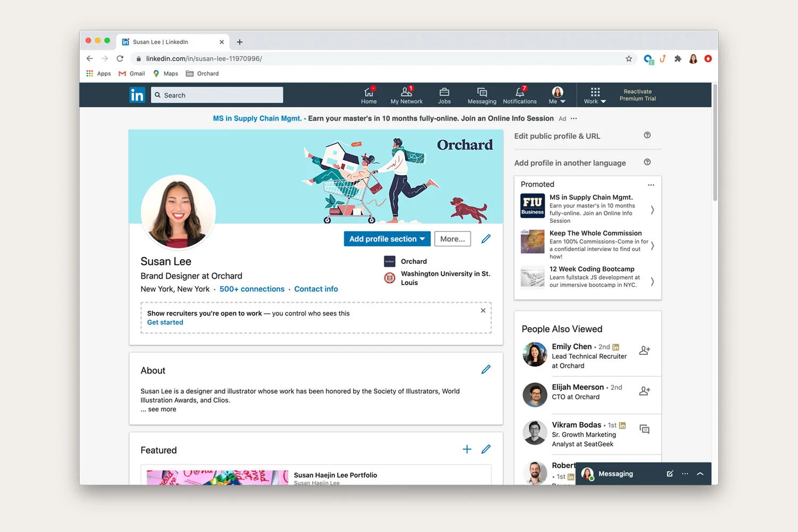
Task: Open the Orchard bookmarks folder
Action: pyautogui.click(x=202, y=73)
